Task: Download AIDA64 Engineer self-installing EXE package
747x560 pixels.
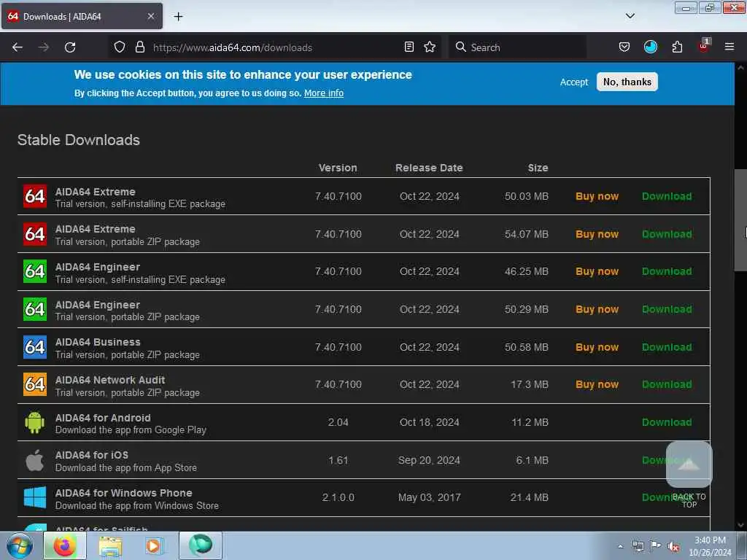Action: point(667,271)
